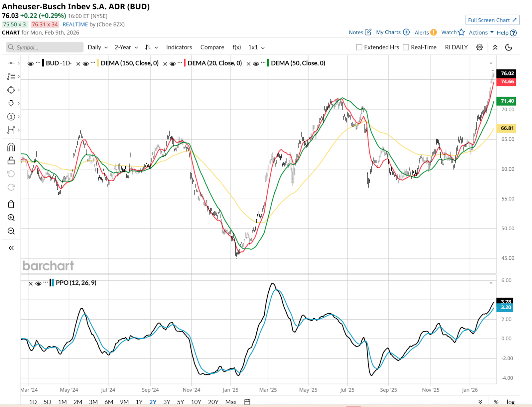
Task: Select the trend line drawing tool
Action: pos(11,63)
